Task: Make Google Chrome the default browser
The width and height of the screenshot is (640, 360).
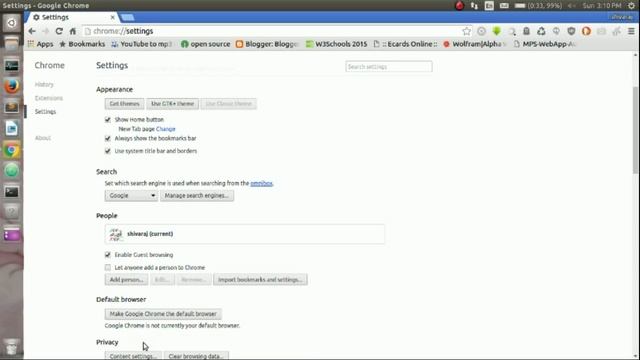Action: click(163, 314)
